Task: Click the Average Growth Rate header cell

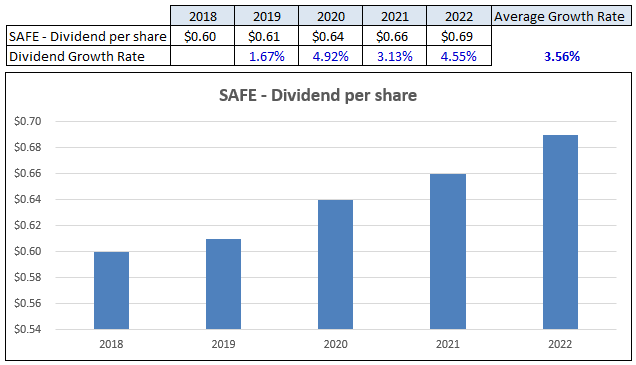Action: tap(561, 16)
